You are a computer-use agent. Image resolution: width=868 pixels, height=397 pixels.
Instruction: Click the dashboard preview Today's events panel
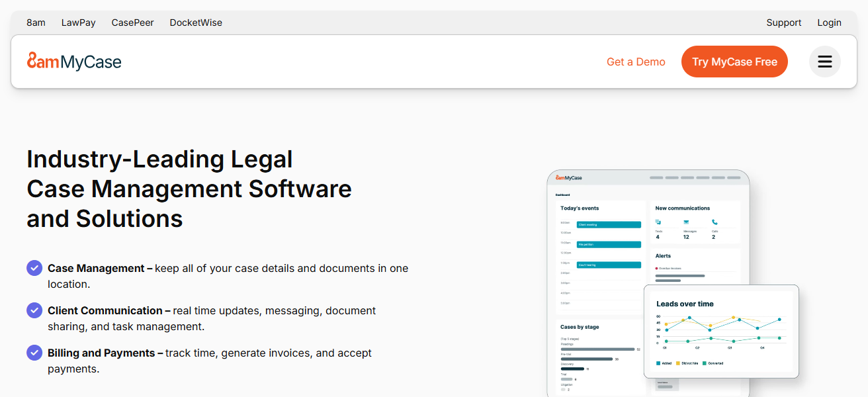click(x=600, y=256)
